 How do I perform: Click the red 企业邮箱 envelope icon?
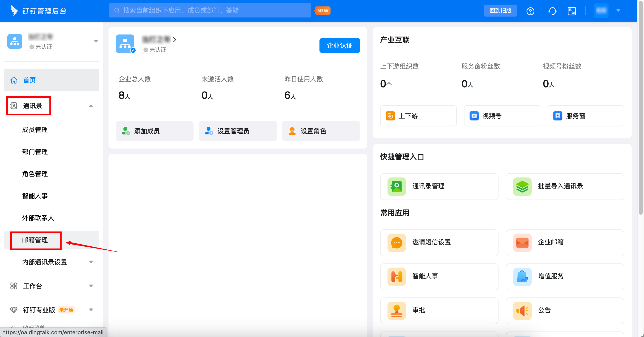pyautogui.click(x=522, y=243)
